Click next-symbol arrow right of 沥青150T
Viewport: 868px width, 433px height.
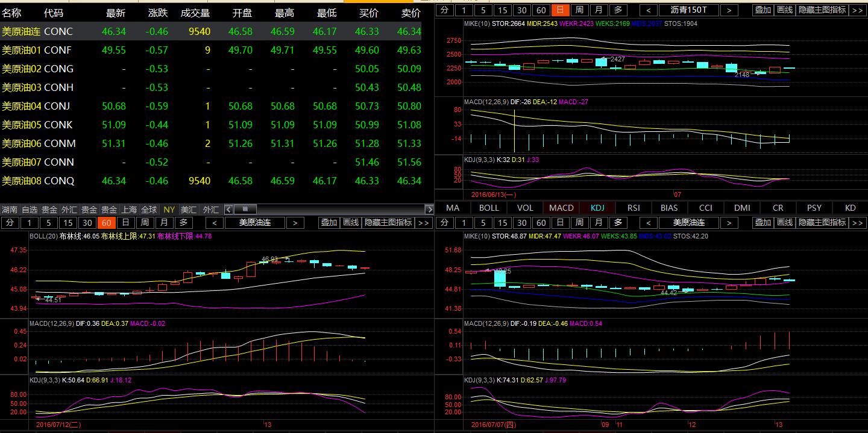point(729,10)
